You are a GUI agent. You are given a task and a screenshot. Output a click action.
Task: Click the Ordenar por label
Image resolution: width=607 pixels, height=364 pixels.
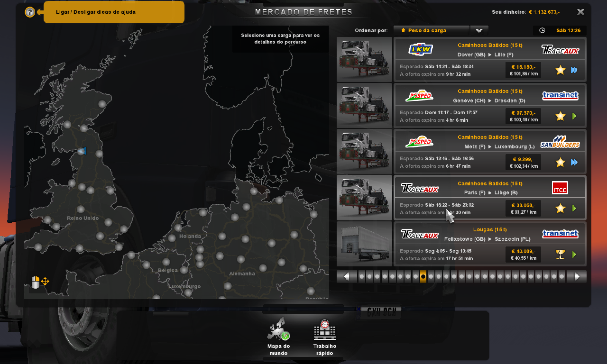[x=371, y=30]
